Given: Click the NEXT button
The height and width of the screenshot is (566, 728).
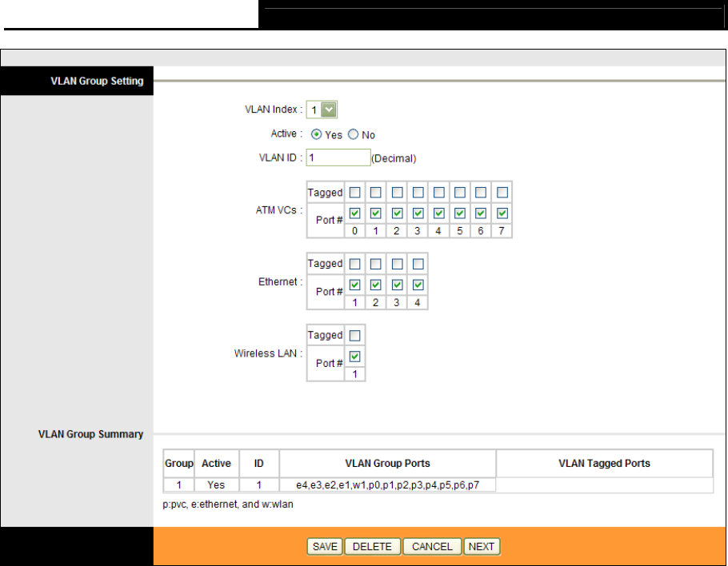Looking at the screenshot, I should 482,547.
